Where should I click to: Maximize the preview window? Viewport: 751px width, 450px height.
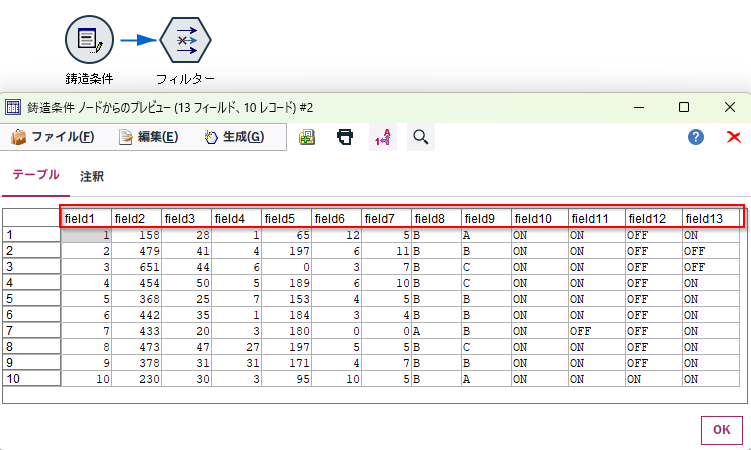[x=684, y=107]
